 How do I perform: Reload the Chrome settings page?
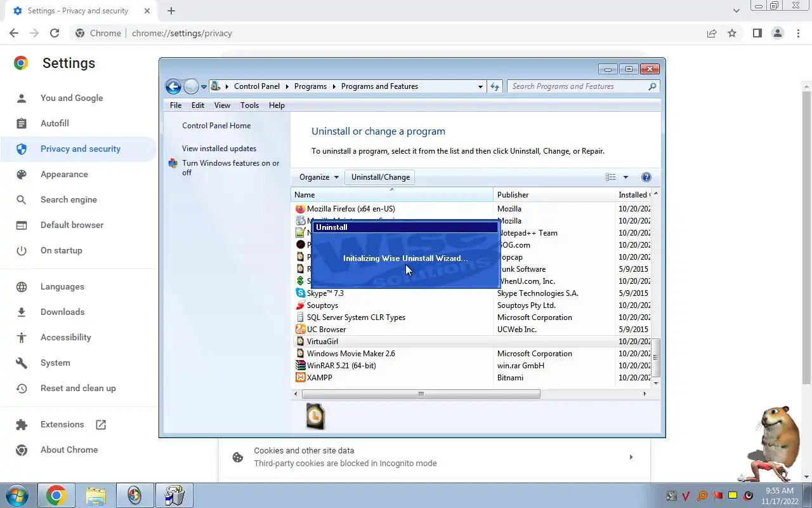(x=55, y=33)
